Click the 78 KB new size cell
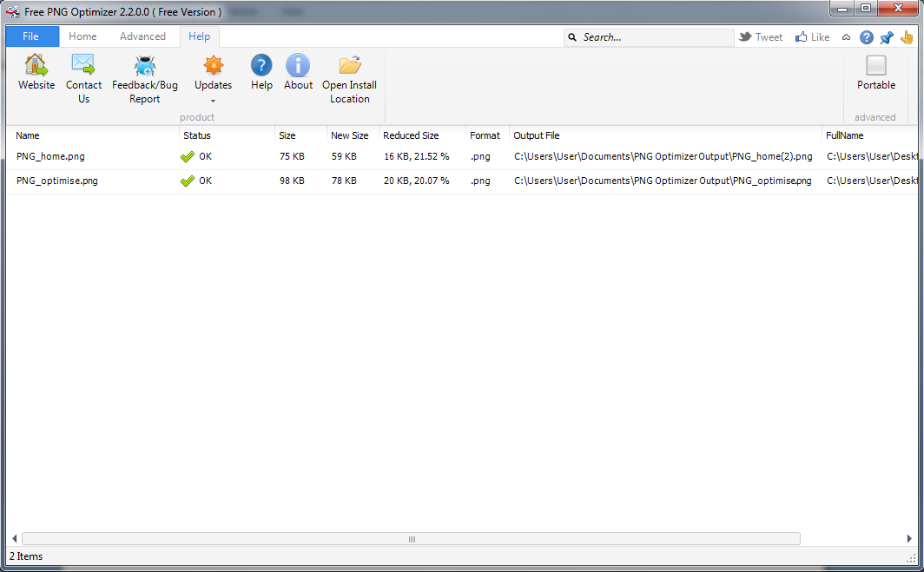 [344, 181]
